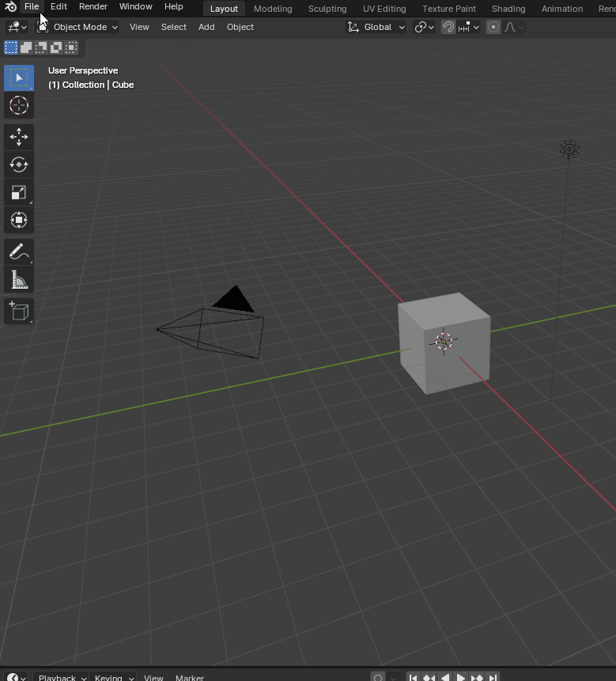Open the transform pivot point dropdown

tap(424, 27)
